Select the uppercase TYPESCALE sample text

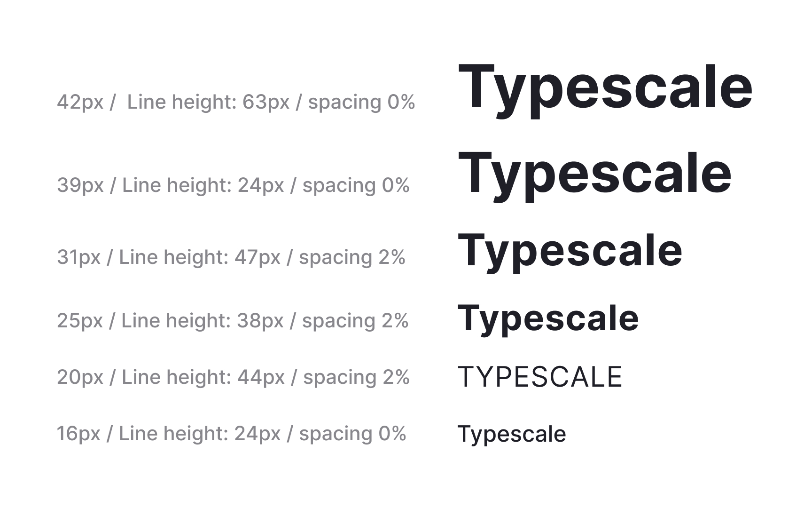[x=540, y=377]
